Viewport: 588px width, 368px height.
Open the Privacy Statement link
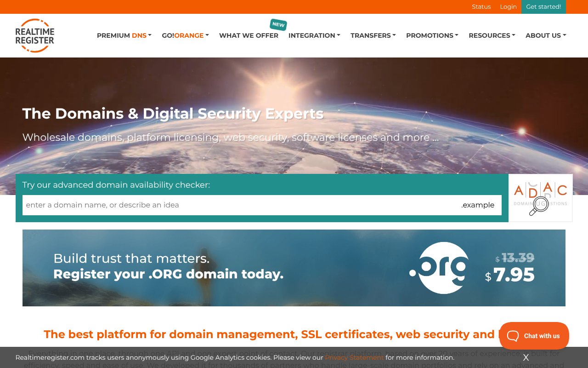354,357
